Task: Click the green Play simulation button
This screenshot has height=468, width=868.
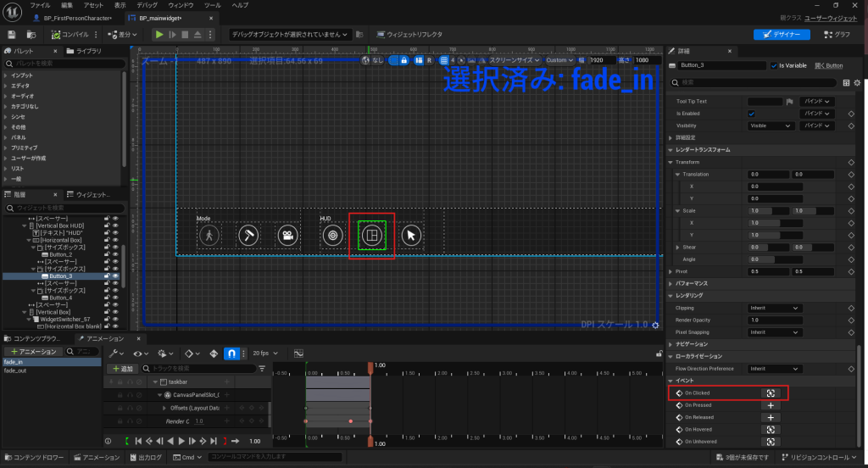Action: [x=159, y=34]
